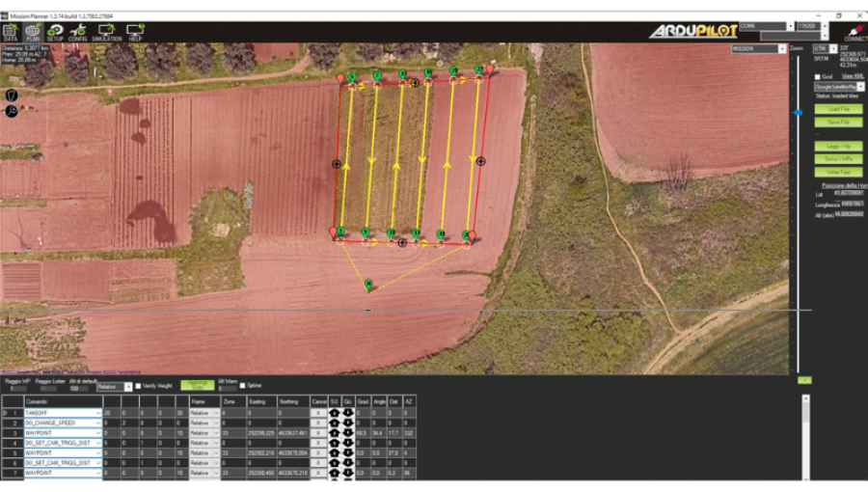Delete DO_CHANGE_SPEED row with X button

tap(318, 423)
